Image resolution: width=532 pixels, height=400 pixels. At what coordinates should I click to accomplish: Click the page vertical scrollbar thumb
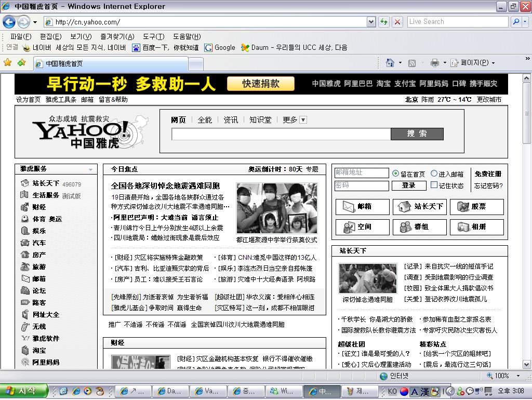tap(526, 113)
